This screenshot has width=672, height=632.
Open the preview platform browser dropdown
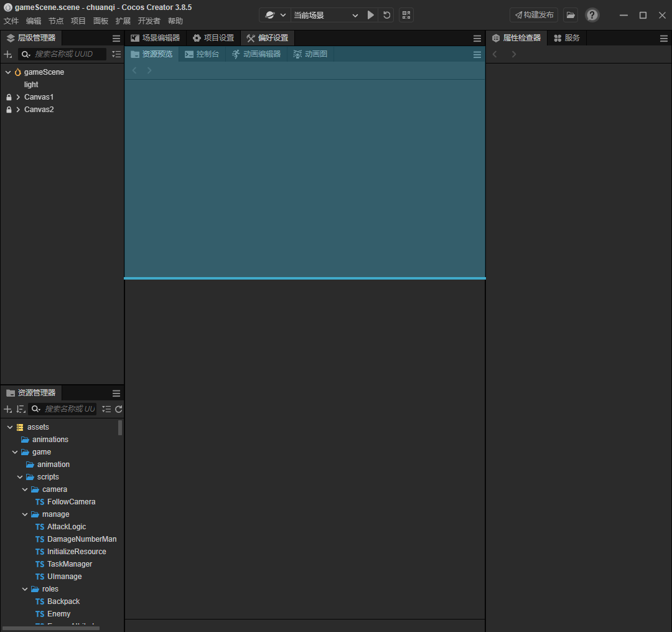275,15
